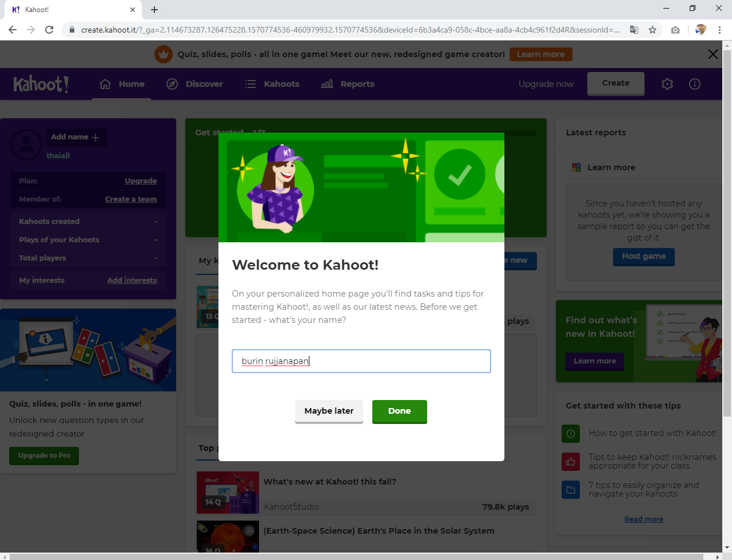
Task: Choose Maybe later in welcome dialog
Action: point(329,411)
